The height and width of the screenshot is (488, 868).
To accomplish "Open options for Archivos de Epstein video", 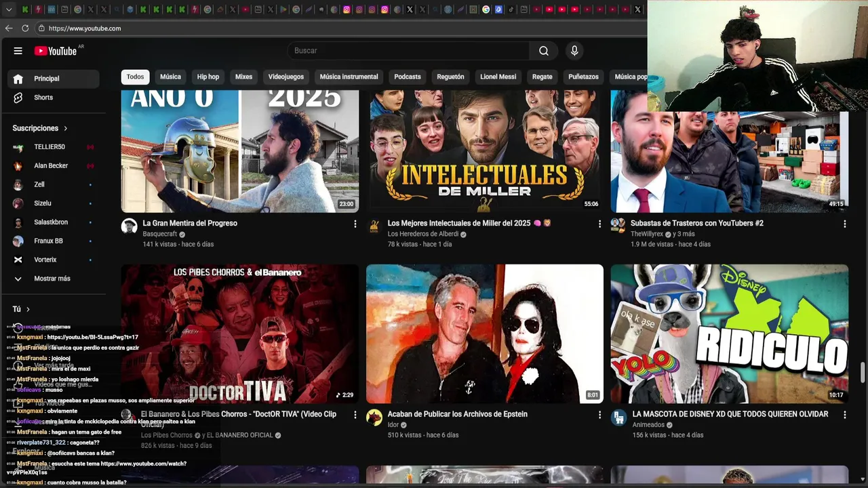I will pyautogui.click(x=599, y=415).
